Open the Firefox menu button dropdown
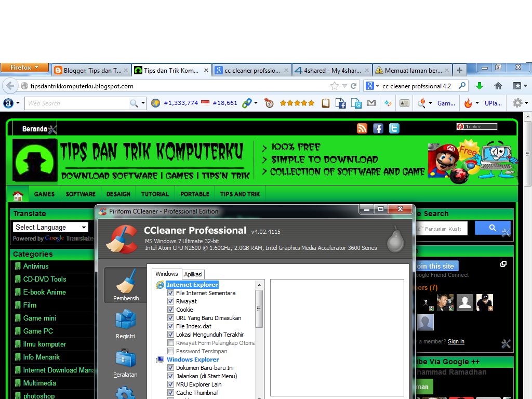Viewport: 532px width, 399px height. click(x=25, y=67)
